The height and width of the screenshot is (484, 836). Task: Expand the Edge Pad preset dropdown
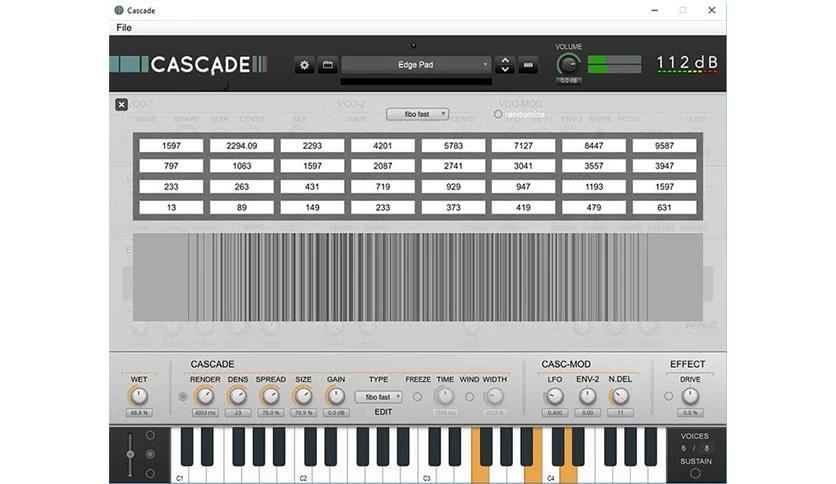click(416, 64)
